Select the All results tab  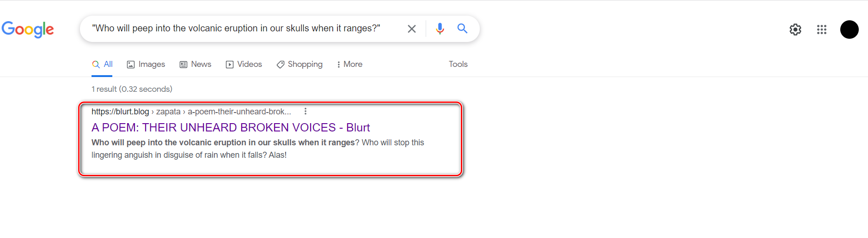coord(102,65)
